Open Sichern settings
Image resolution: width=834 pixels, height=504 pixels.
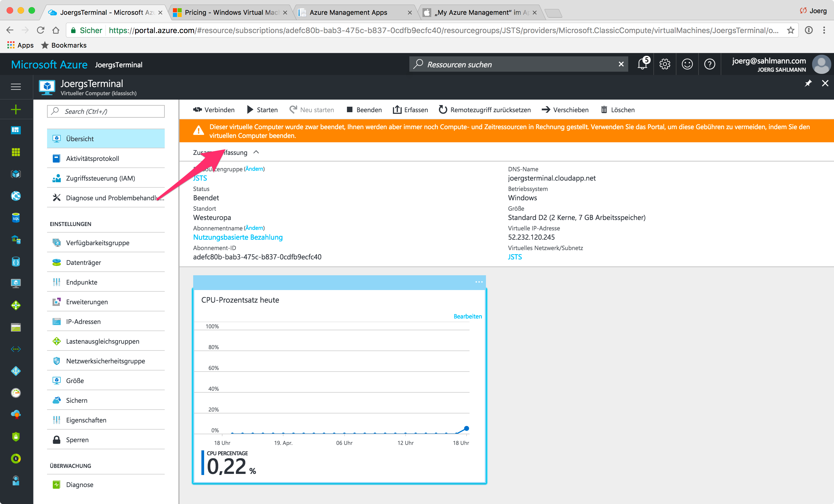tap(106, 400)
